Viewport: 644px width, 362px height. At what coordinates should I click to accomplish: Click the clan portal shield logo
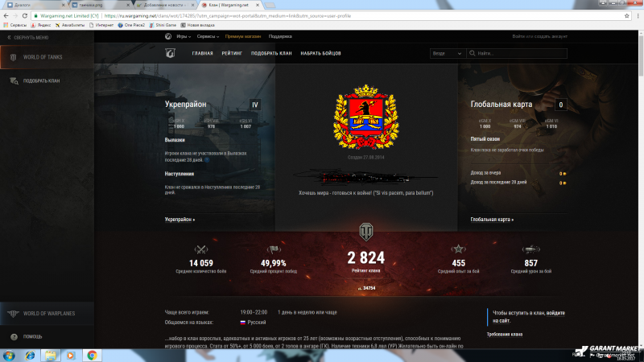click(x=170, y=53)
